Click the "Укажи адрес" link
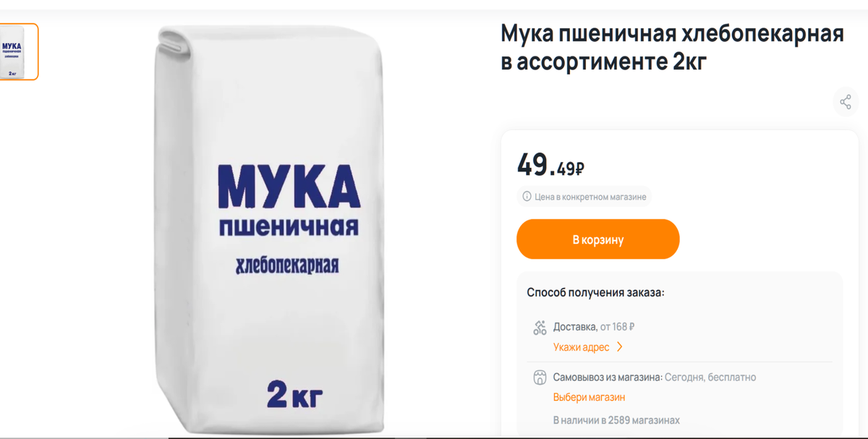The image size is (868, 439). coord(582,347)
